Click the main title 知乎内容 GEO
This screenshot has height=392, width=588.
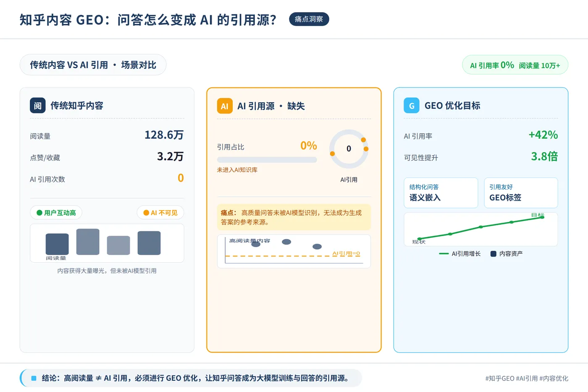(148, 20)
